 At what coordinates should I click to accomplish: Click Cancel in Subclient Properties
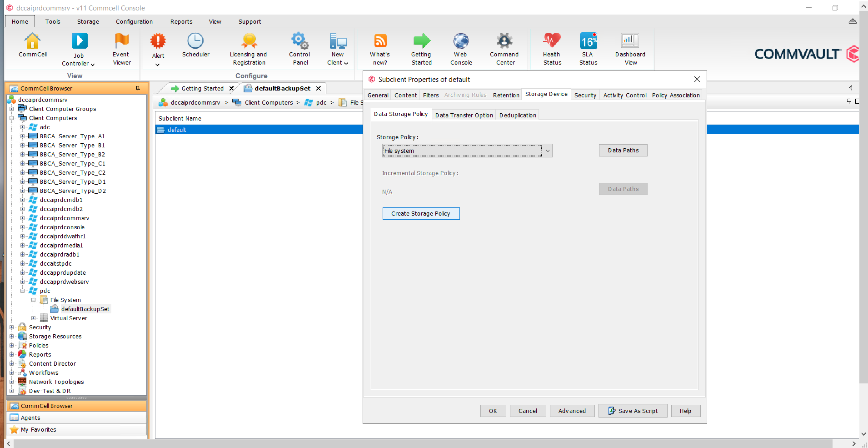(x=528, y=411)
